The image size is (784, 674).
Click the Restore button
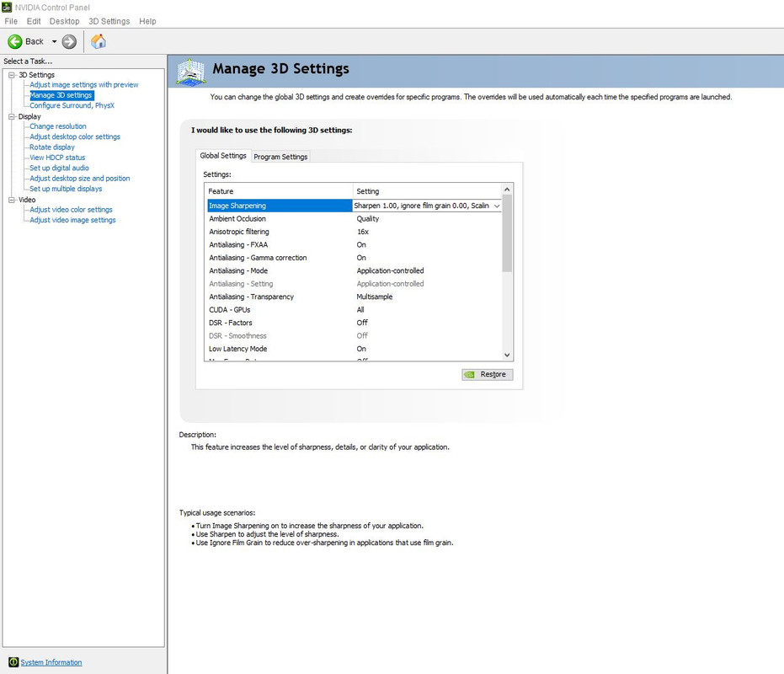pyautogui.click(x=487, y=374)
